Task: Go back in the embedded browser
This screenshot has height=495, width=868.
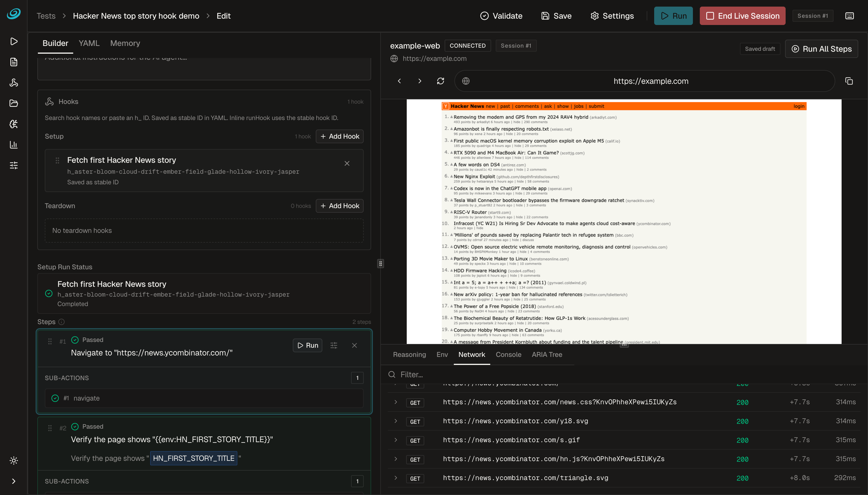Action: [x=399, y=81]
